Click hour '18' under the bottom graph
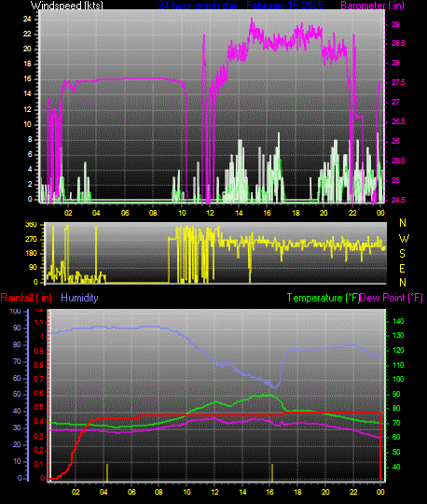The width and height of the screenshot is (427, 504). click(x=297, y=492)
